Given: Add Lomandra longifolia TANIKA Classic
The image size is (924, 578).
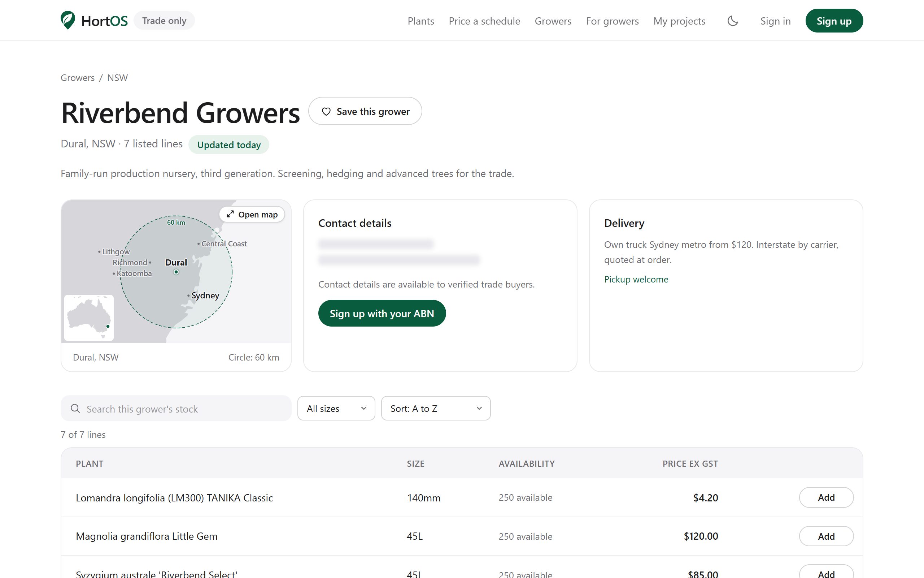Looking at the screenshot, I should (x=826, y=497).
